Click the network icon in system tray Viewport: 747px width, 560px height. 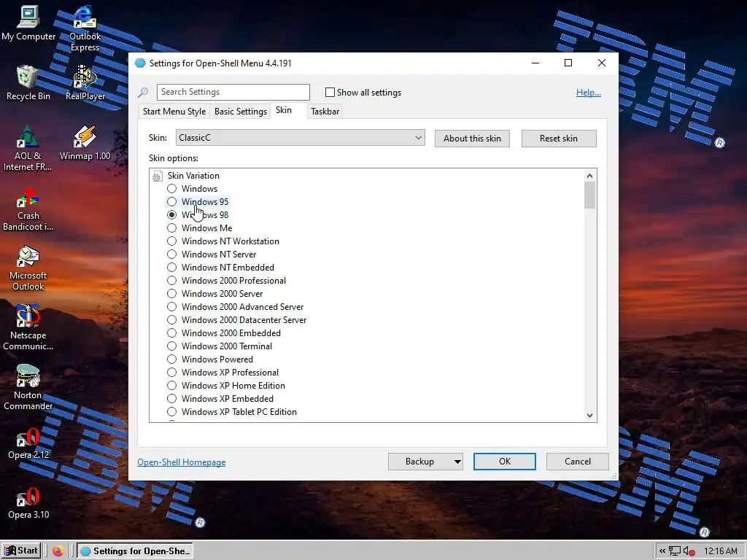coord(675,551)
